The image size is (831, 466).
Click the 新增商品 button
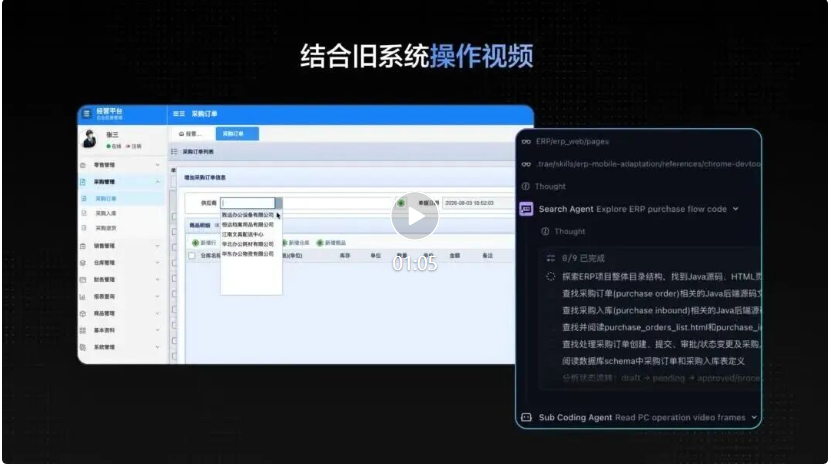click(x=331, y=243)
